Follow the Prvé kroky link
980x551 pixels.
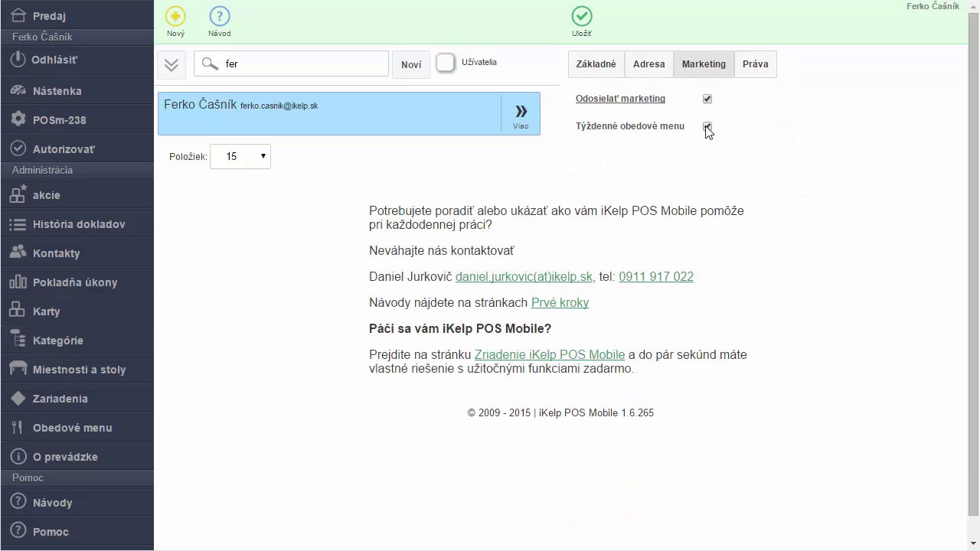click(x=560, y=303)
